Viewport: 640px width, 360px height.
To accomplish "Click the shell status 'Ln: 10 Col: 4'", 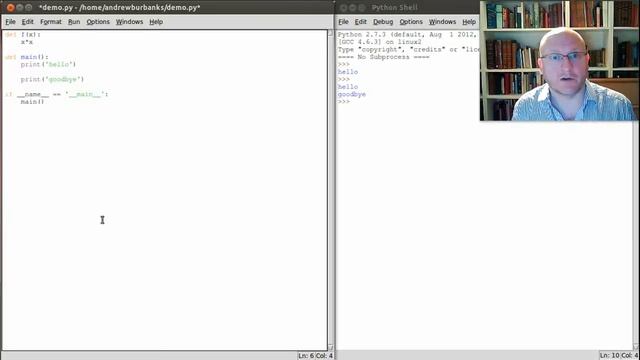I will [618, 356].
